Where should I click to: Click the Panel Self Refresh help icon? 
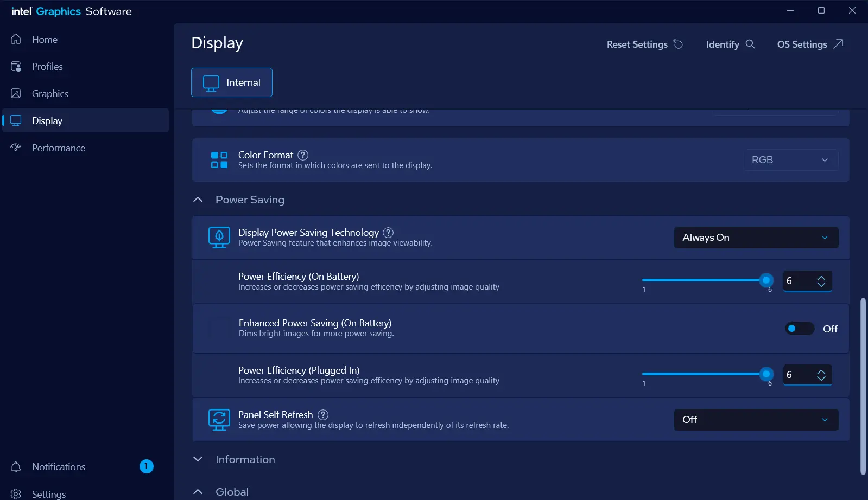[323, 415]
